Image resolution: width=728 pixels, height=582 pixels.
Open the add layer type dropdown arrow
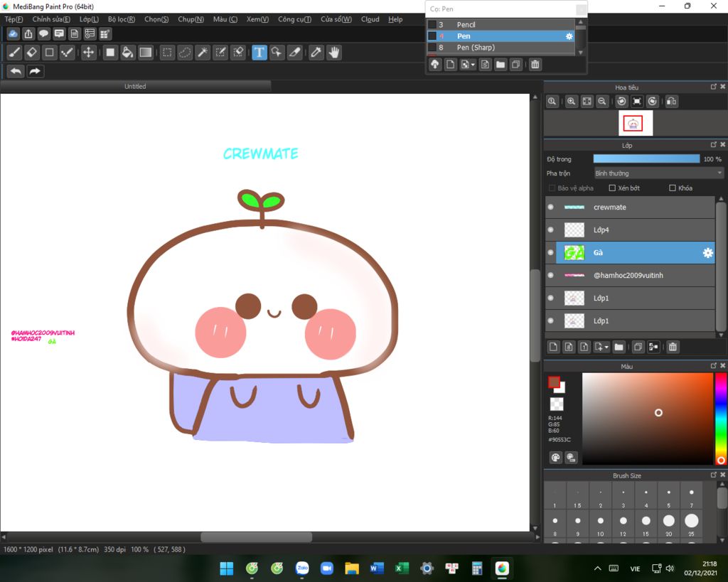coord(606,347)
